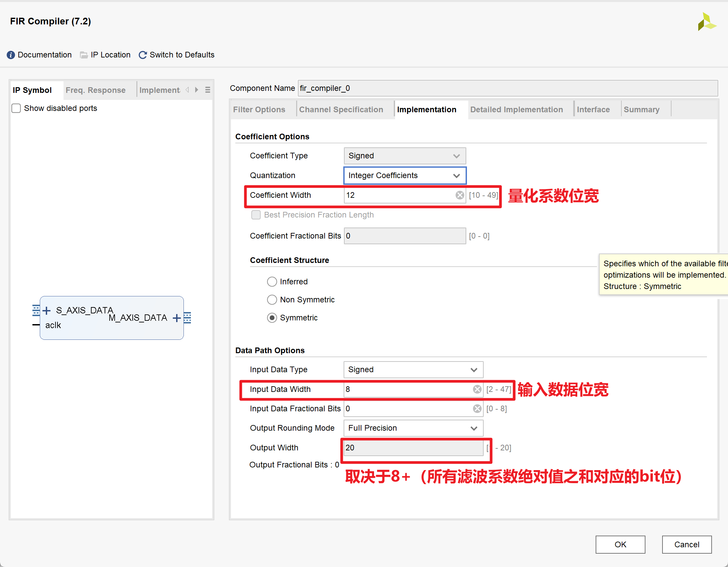The height and width of the screenshot is (567, 728).
Task: Click the Output Fractional Bits text
Action: 294,465
